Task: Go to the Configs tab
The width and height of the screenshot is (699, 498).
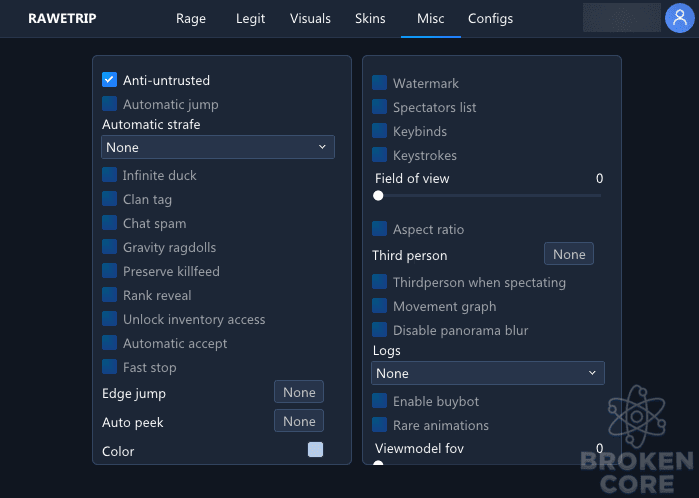Action: tap(490, 18)
